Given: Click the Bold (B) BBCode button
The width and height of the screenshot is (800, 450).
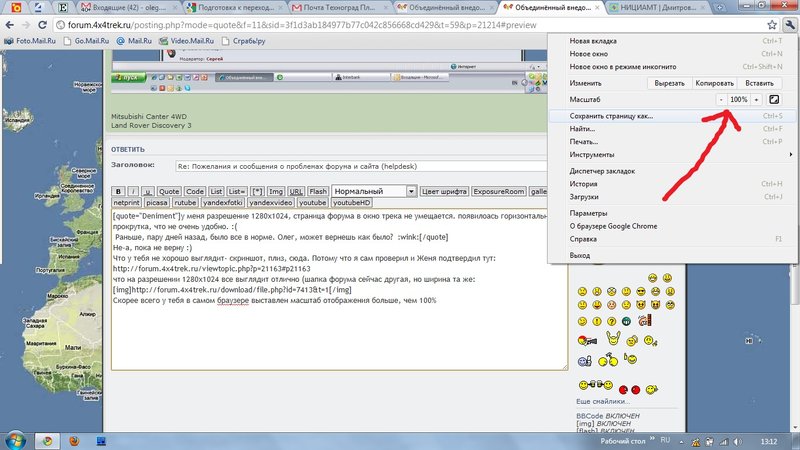Looking at the screenshot, I should click(118, 191).
